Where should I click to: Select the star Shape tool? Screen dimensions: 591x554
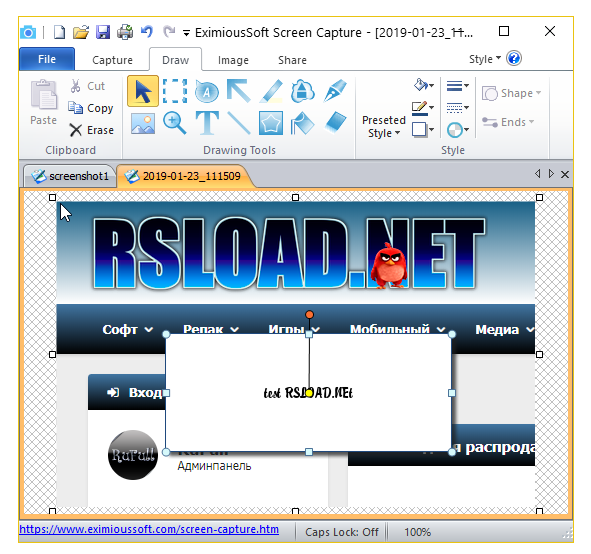[x=271, y=123]
